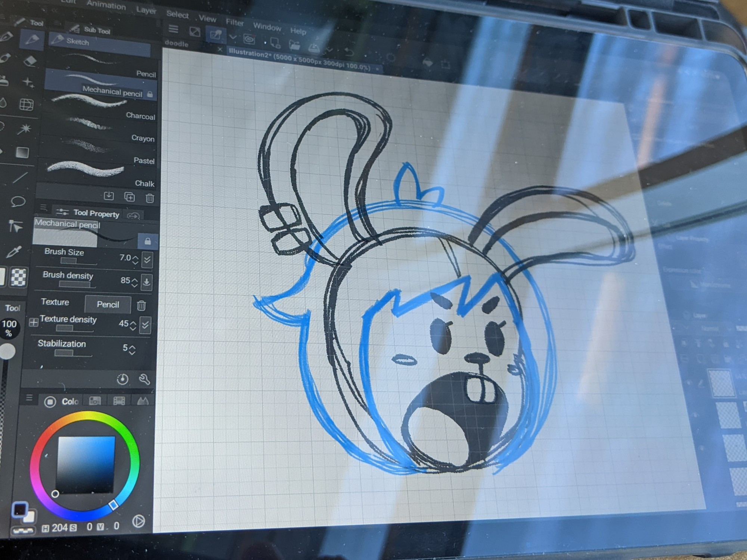Viewport: 747px width, 560px height.
Task: Step Stabilization value arrows
Action: click(132, 350)
